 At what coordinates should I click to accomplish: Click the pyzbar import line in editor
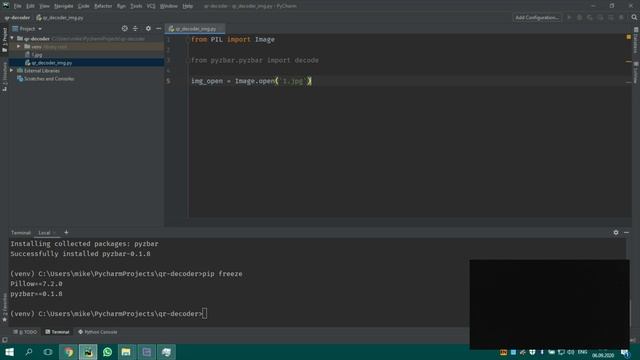point(255,60)
